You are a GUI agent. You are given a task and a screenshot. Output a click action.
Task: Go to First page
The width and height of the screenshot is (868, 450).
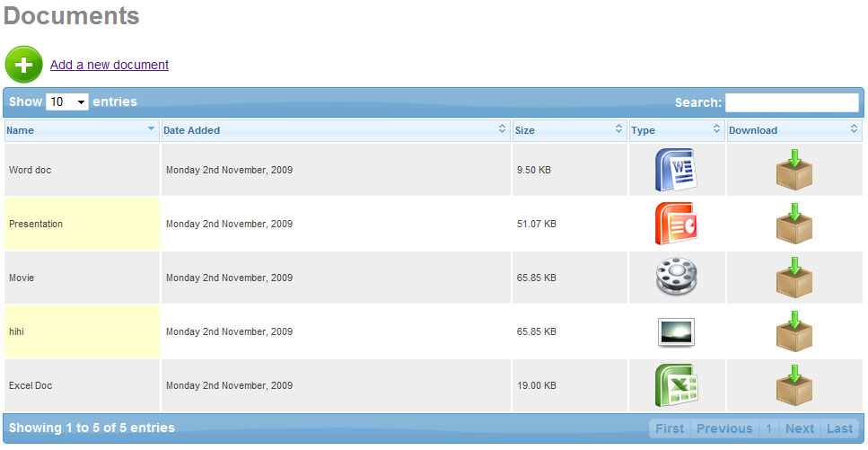[x=670, y=428]
